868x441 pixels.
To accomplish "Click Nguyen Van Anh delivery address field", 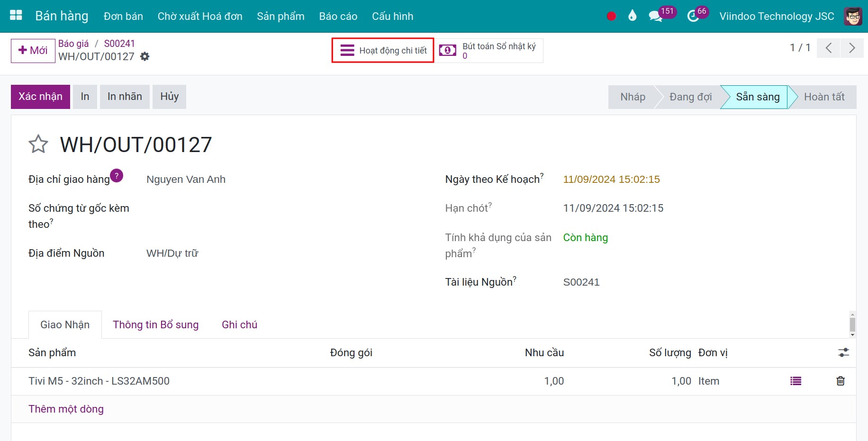I will (x=186, y=180).
